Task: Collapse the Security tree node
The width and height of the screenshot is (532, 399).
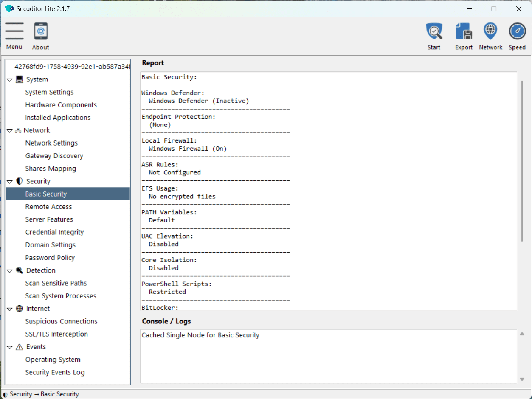Action: [x=10, y=182]
